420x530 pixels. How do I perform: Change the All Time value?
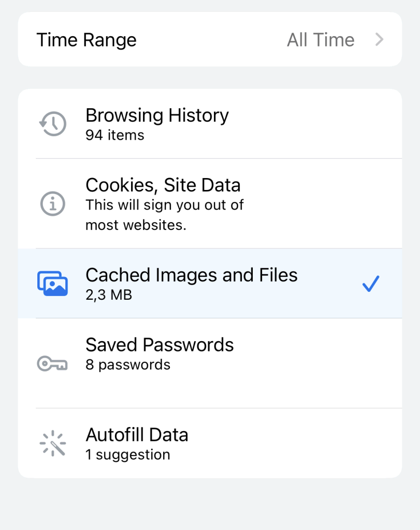point(321,40)
